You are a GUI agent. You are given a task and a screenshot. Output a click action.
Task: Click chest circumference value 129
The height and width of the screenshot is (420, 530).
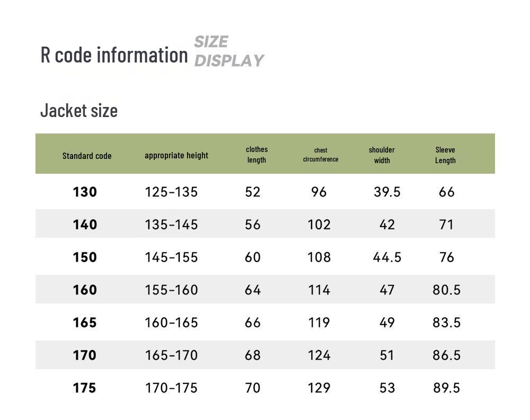click(x=319, y=388)
